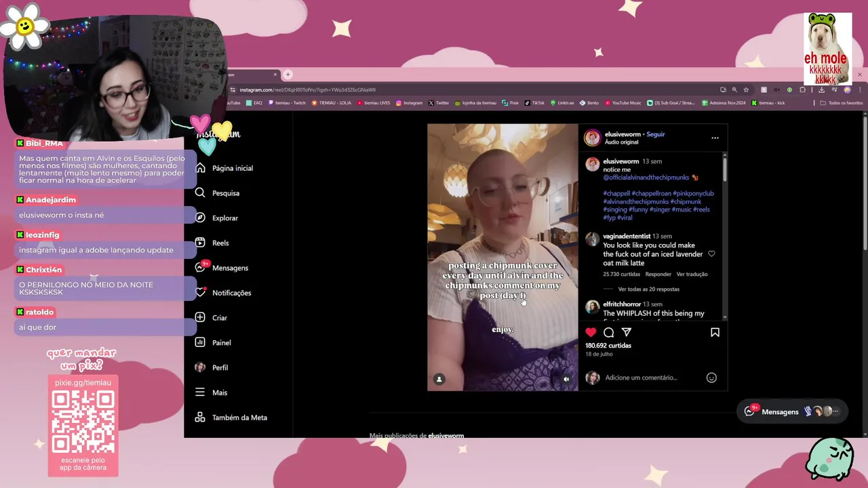Open the EAQ bookmark
This screenshot has height=488, width=868.
[x=254, y=103]
